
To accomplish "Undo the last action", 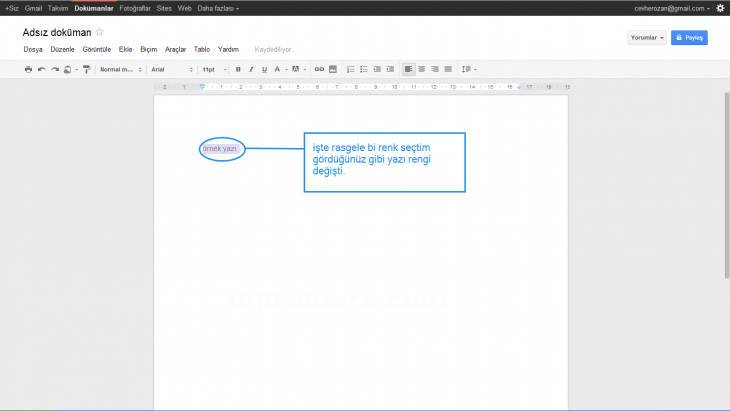I will pyautogui.click(x=42, y=69).
